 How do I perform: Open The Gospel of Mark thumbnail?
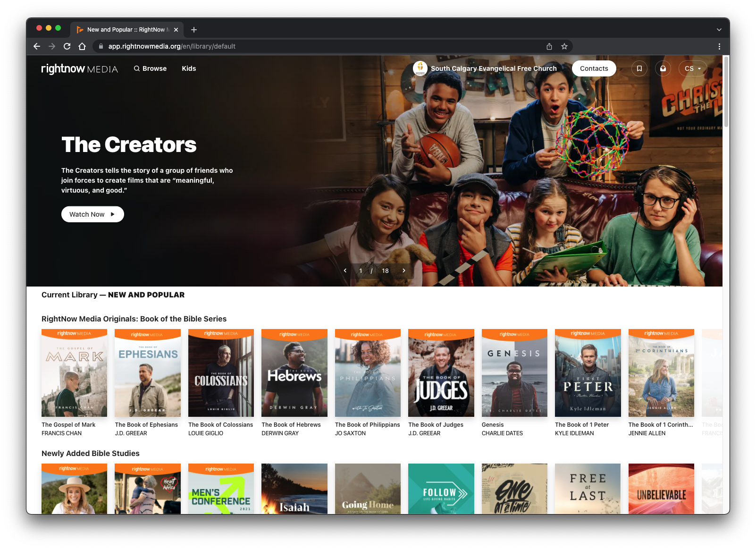[74, 373]
